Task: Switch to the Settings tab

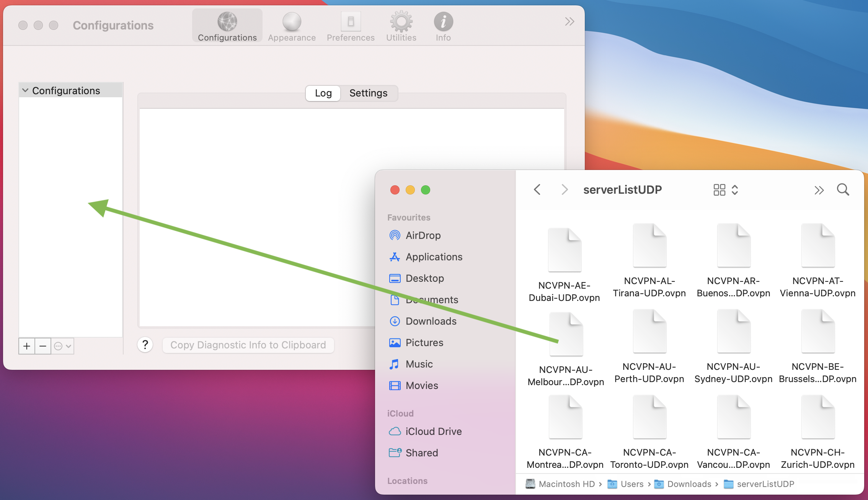Action: click(x=368, y=93)
